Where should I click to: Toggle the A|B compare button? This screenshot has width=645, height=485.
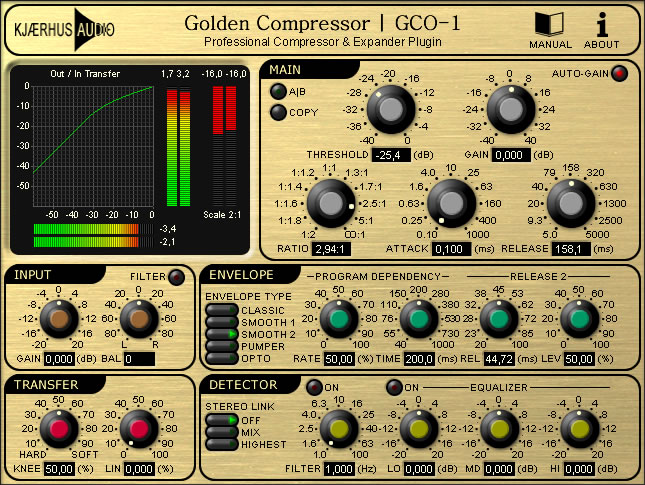click(278, 91)
